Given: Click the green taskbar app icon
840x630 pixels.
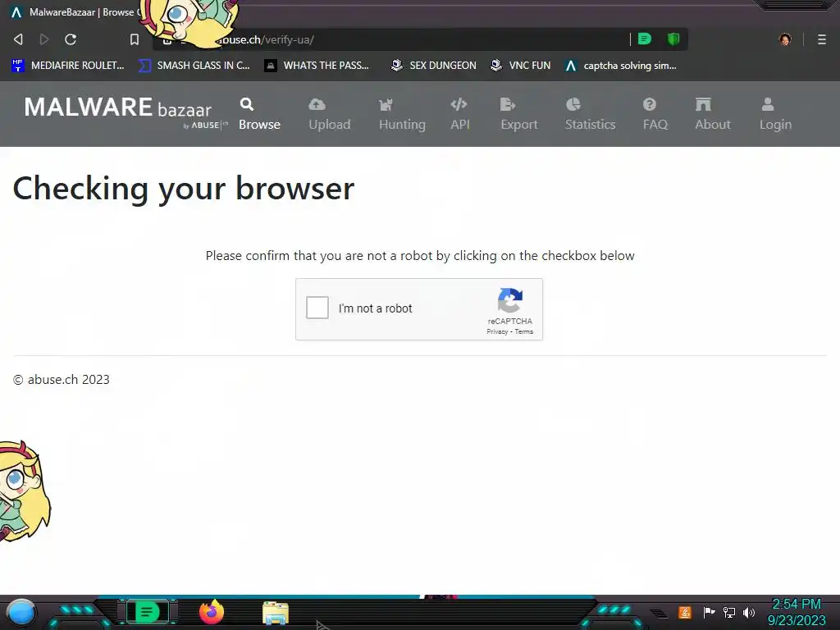Looking at the screenshot, I should pyautogui.click(x=147, y=612).
